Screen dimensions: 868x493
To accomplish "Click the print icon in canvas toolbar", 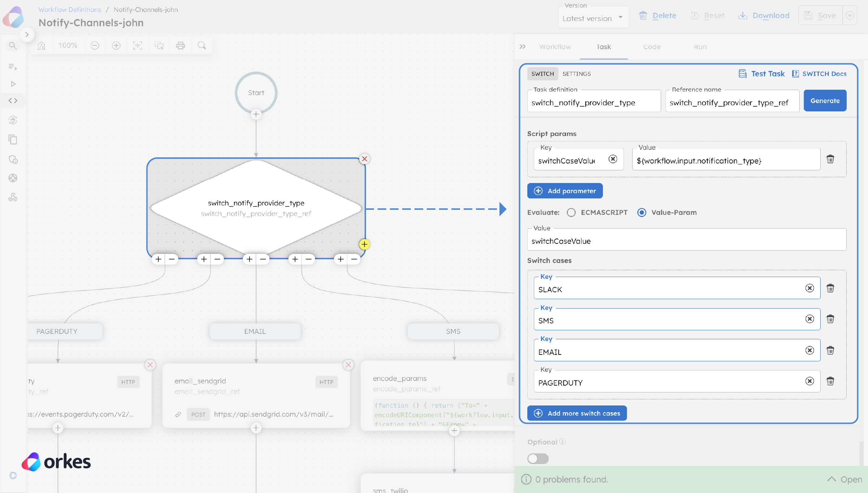I will (180, 46).
